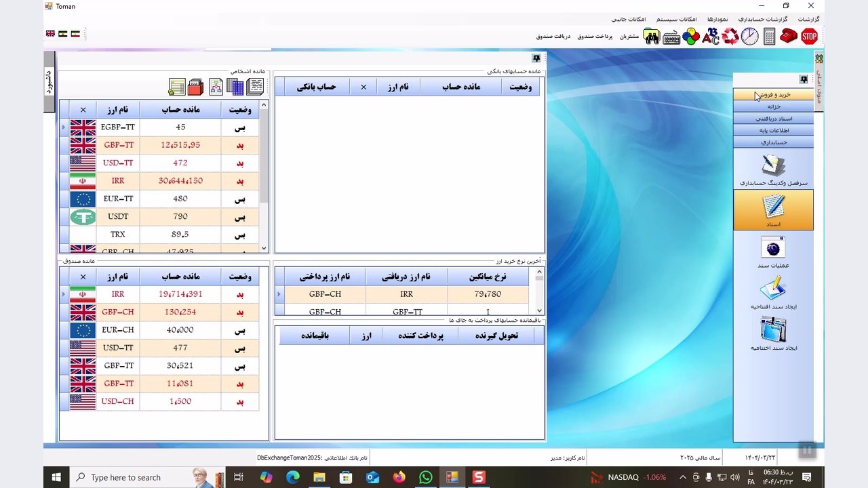This screenshot has width=868, height=488.
Task: Open عملیات سند in the side menu
Action: pyautogui.click(x=773, y=252)
